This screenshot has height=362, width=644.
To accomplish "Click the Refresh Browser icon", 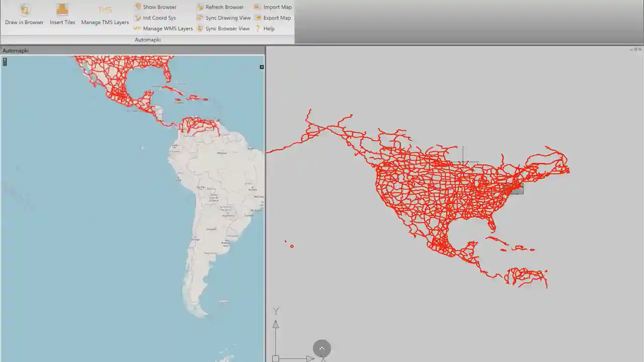I will [200, 7].
